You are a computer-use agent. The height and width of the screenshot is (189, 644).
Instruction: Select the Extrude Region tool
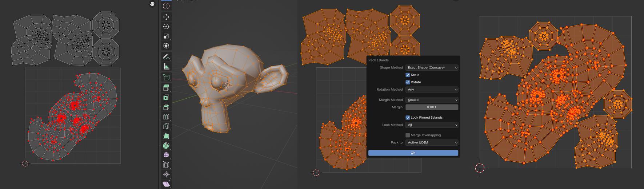tap(166, 88)
